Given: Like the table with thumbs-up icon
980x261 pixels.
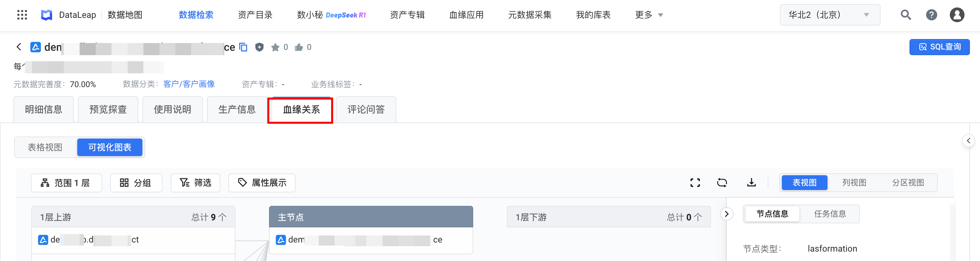Looking at the screenshot, I should coord(299,47).
